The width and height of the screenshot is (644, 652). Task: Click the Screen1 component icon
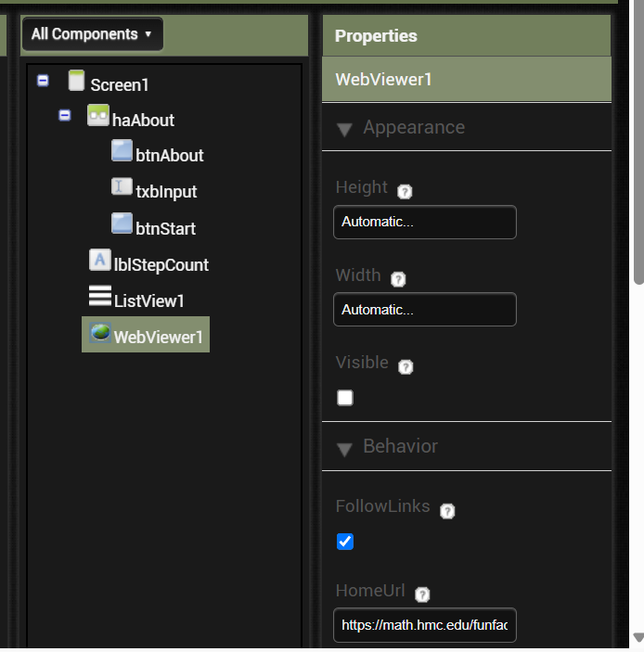point(76,81)
